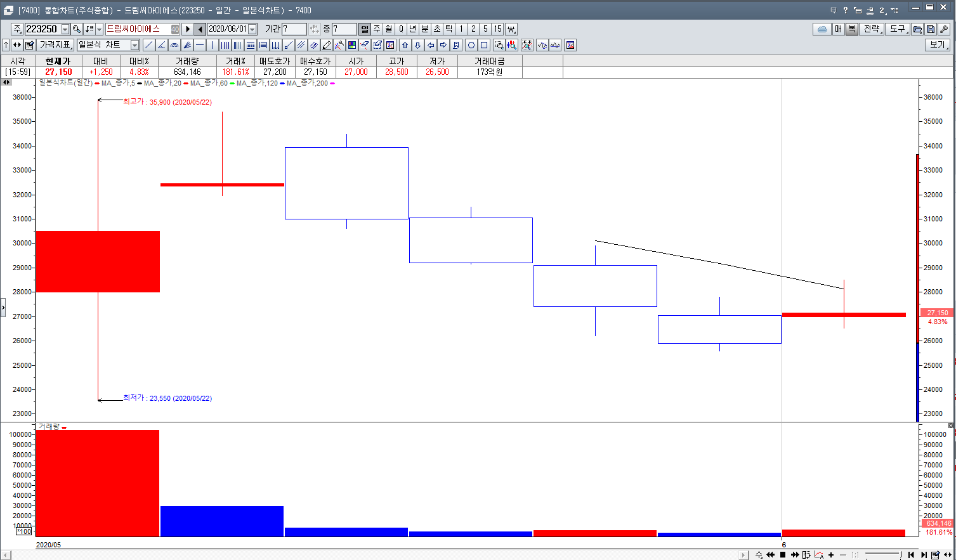
Task: Click the 중 count input field
Action: (x=344, y=29)
